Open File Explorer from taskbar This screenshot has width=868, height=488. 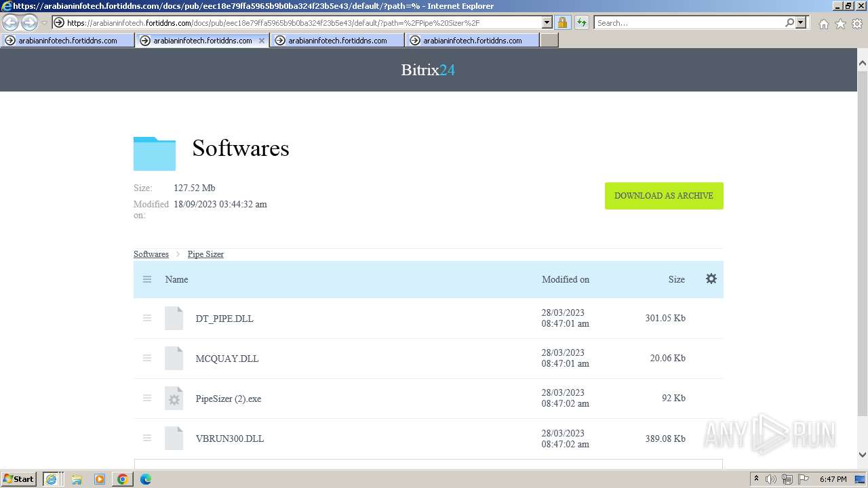pyautogui.click(x=77, y=479)
